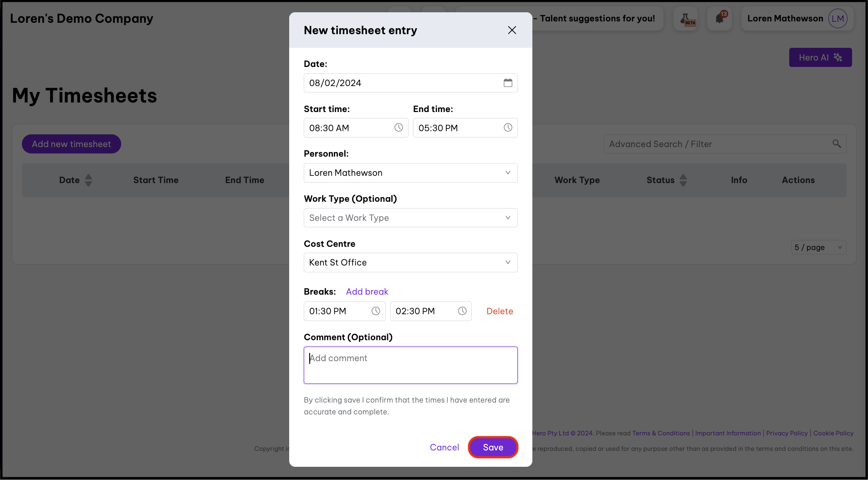Open the 5 / page size selector
Screen dimensions: 868x480
tap(818, 247)
